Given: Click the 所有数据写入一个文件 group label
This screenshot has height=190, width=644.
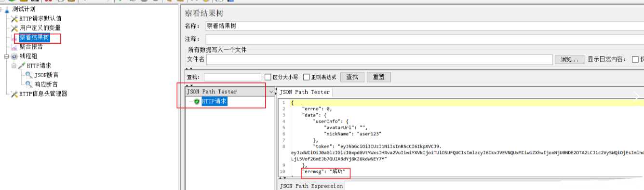Looking at the screenshot, I should tap(217, 50).
